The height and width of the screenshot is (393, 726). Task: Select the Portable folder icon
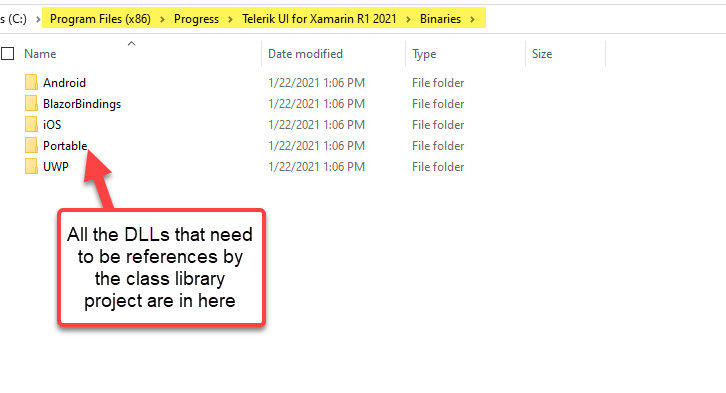click(x=31, y=145)
